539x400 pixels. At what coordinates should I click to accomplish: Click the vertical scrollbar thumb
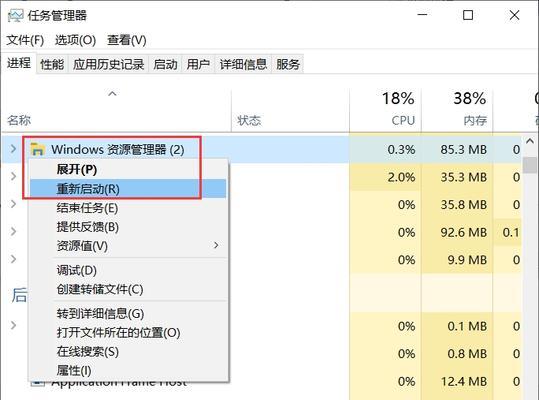[x=530, y=165]
